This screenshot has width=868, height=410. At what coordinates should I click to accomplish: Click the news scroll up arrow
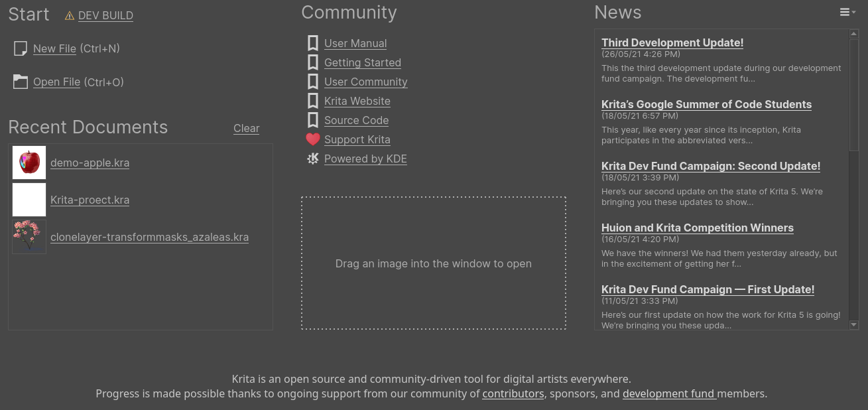(854, 34)
